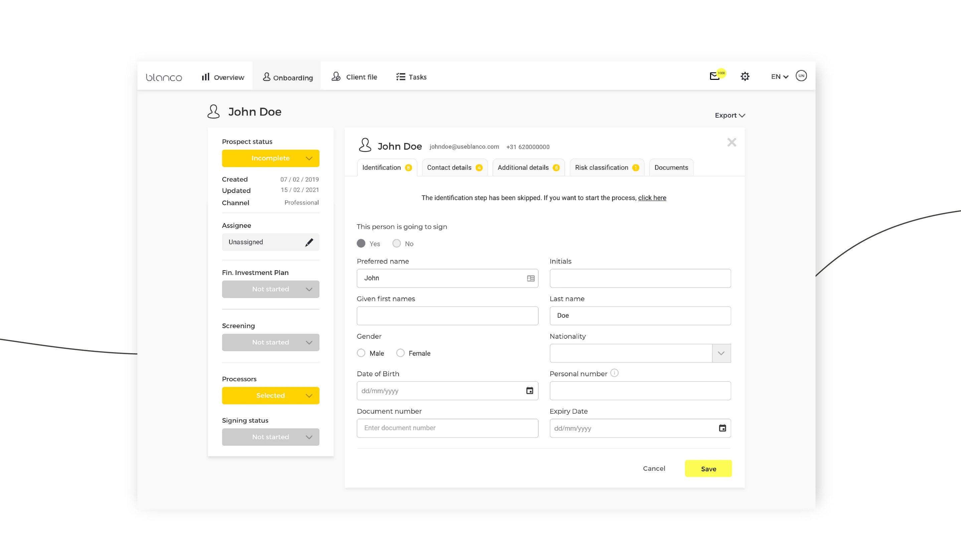Viewport: 961px width, 560px height.
Task: Click the Updated date 15 / 02 / 2021
Action: (300, 190)
